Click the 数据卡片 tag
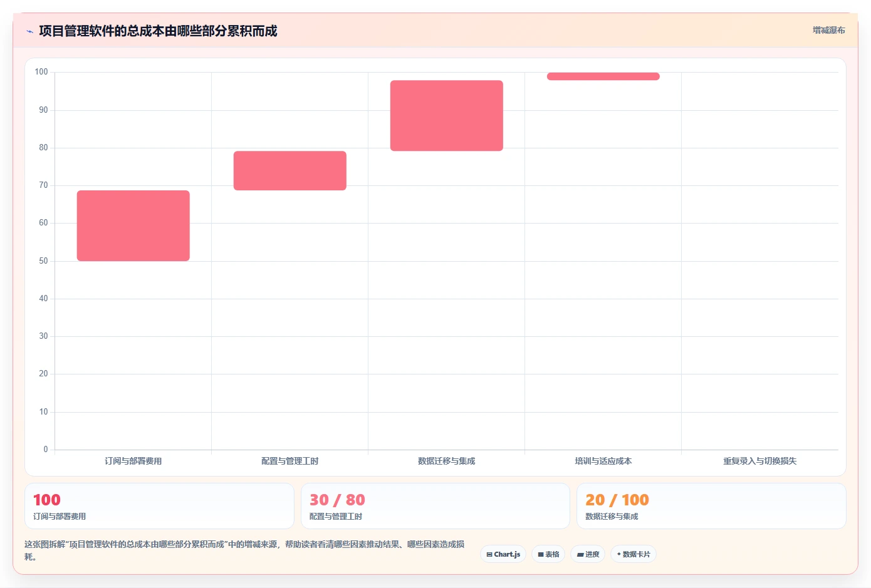 point(634,554)
